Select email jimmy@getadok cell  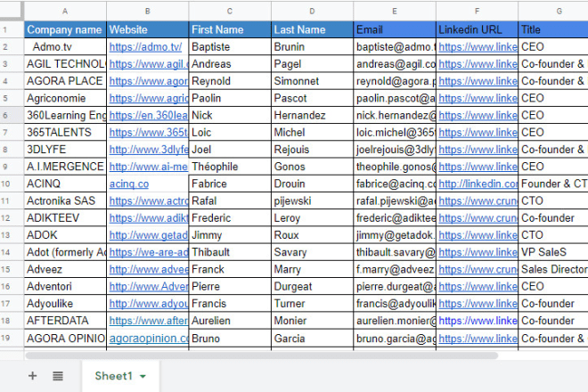tap(395, 235)
